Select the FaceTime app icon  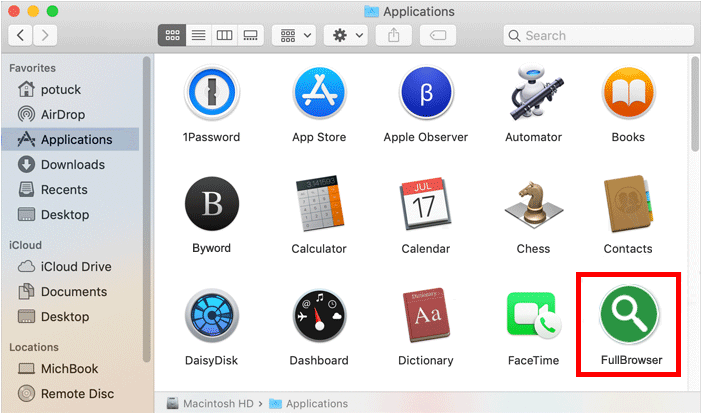534,316
